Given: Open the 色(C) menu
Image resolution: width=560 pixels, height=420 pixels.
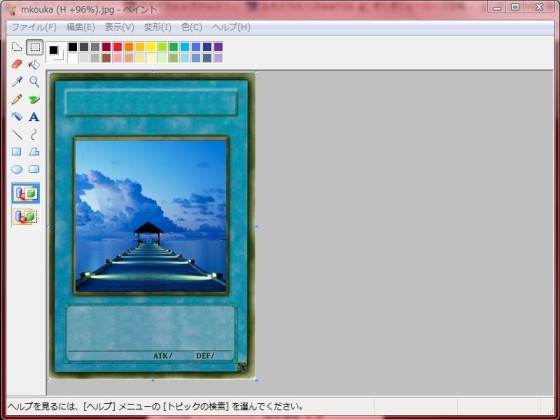Looking at the screenshot, I should 192,27.
